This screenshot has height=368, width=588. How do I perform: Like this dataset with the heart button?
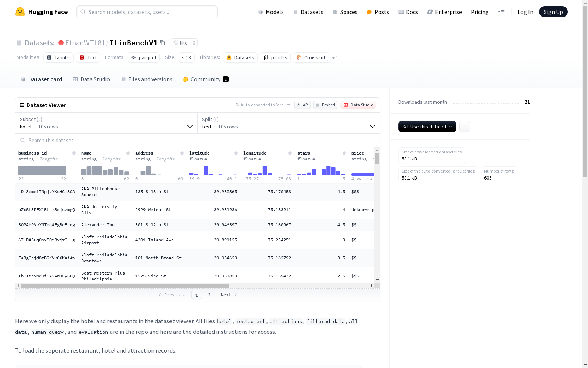point(180,43)
